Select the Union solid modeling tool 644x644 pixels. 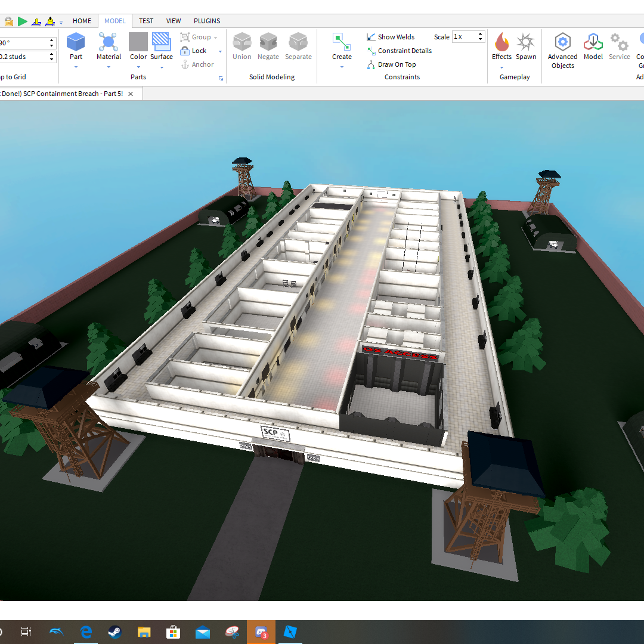tap(242, 42)
